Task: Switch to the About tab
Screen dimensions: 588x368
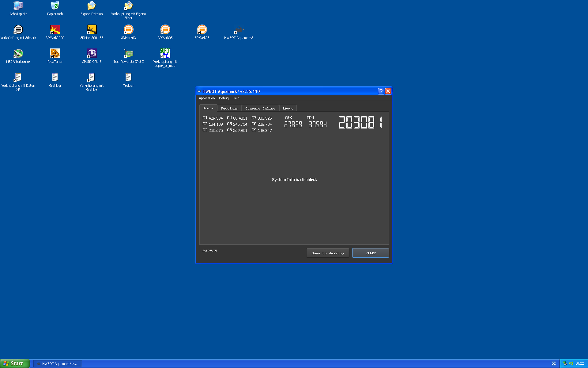Action: point(288,109)
